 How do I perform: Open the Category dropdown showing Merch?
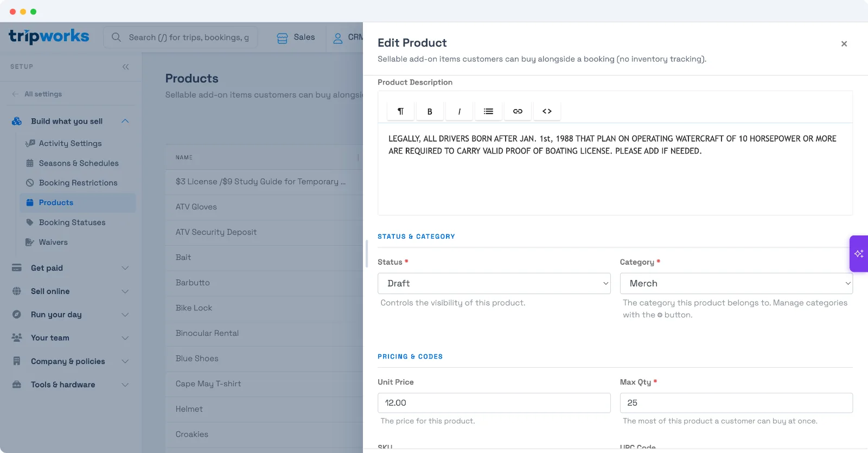coord(736,283)
